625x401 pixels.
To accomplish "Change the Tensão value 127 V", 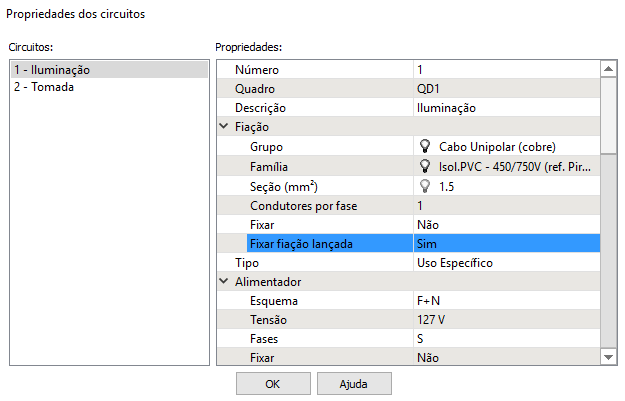I will (x=505, y=320).
